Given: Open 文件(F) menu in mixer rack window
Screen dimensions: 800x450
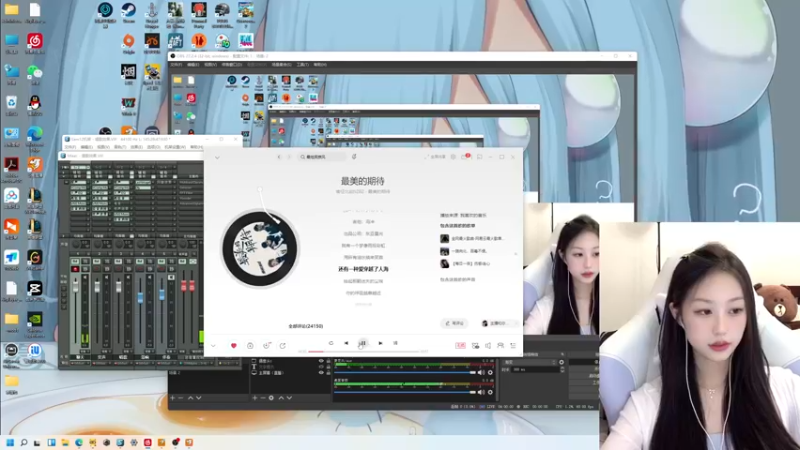Looking at the screenshot, I should click(x=70, y=147).
